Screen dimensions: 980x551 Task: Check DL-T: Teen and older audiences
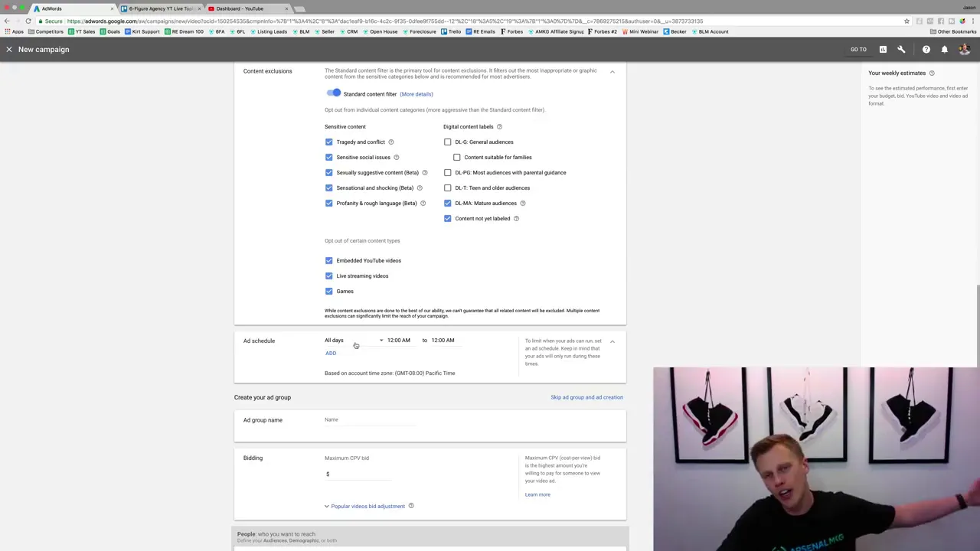pyautogui.click(x=448, y=187)
